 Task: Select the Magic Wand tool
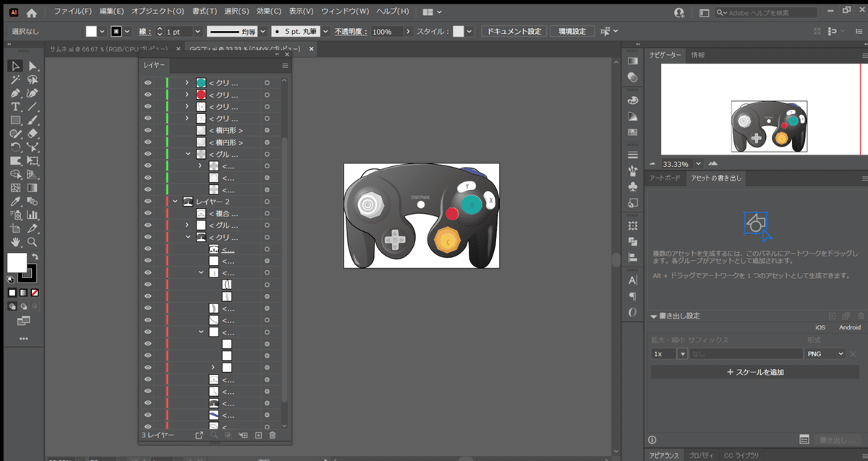[x=15, y=79]
